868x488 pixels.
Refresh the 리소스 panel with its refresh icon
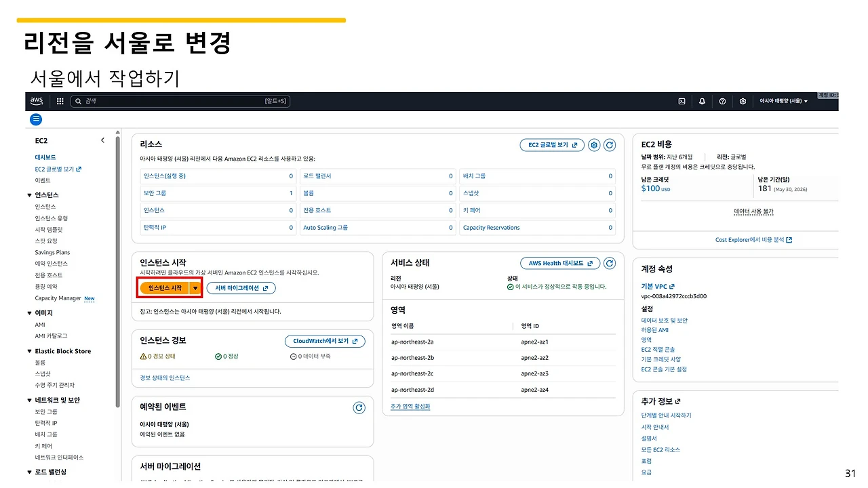coord(609,144)
